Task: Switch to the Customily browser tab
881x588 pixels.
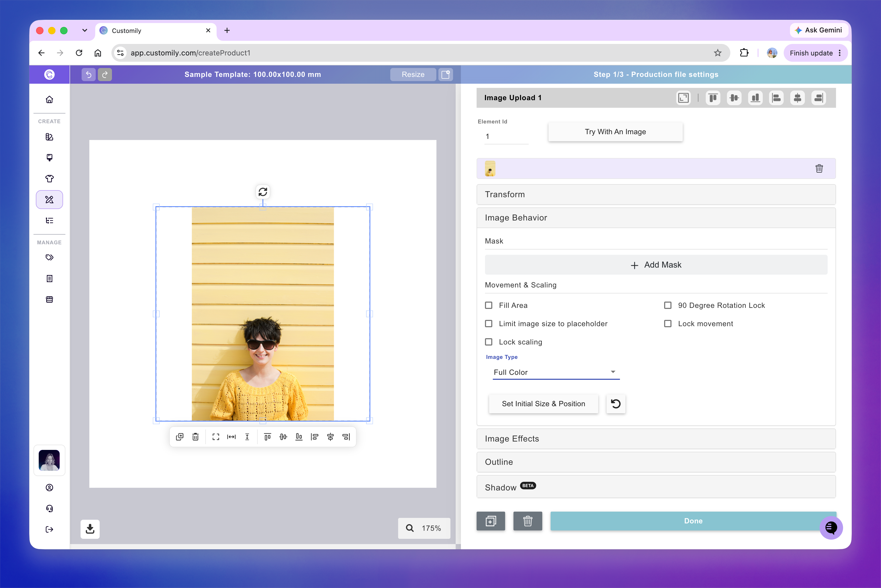Action: [x=156, y=31]
